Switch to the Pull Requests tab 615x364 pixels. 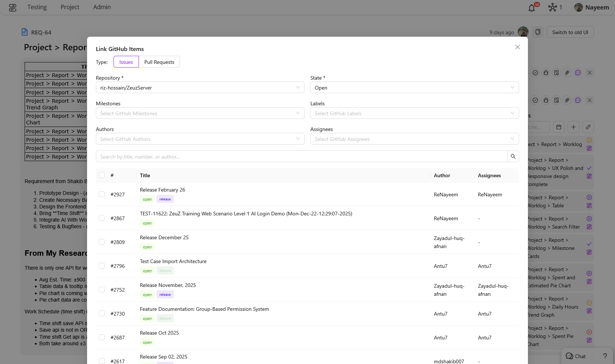click(159, 62)
